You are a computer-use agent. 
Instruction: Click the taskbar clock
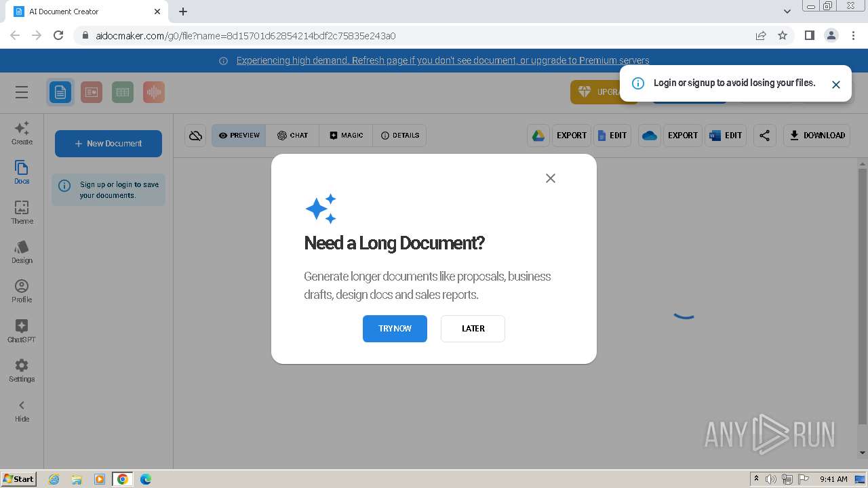[833, 479]
